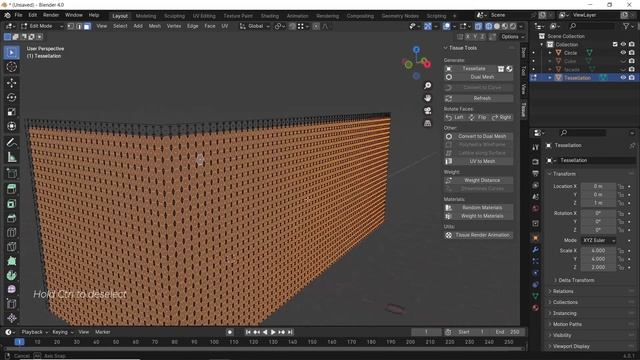Enable edge select mode
The height and width of the screenshot is (360, 640).
pos(79,26)
